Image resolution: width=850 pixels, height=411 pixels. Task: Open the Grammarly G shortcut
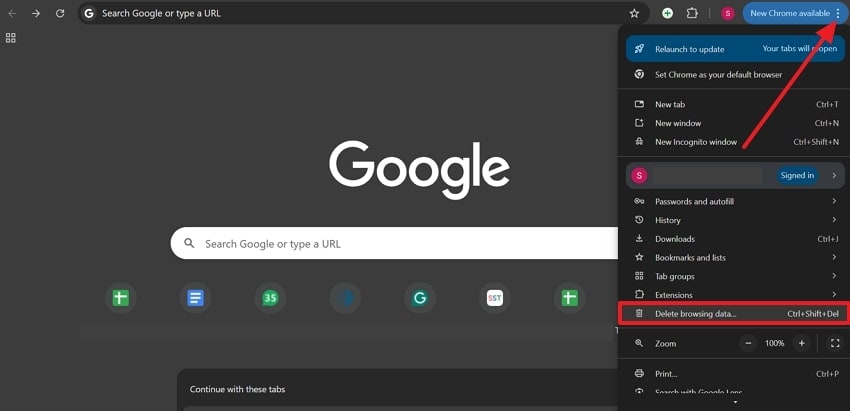(x=420, y=298)
